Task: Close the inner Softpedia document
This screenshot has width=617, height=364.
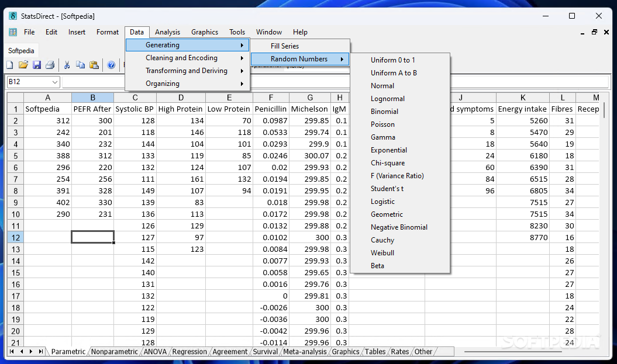Action: click(x=606, y=32)
